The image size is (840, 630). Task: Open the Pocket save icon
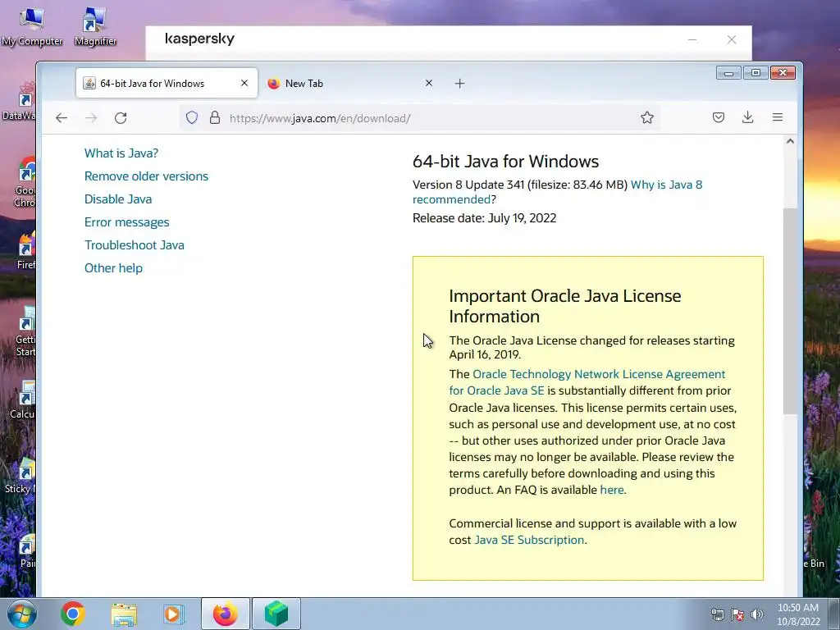click(x=719, y=117)
